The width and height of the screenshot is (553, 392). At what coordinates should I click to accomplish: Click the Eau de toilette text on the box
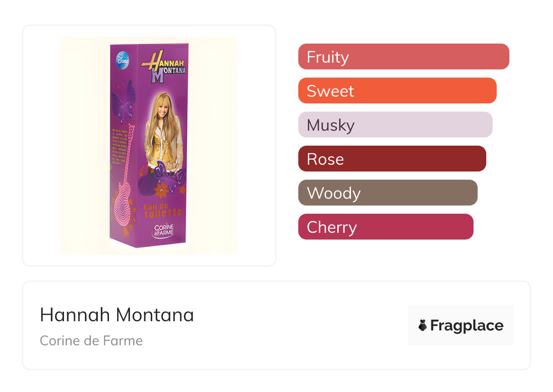(x=162, y=209)
